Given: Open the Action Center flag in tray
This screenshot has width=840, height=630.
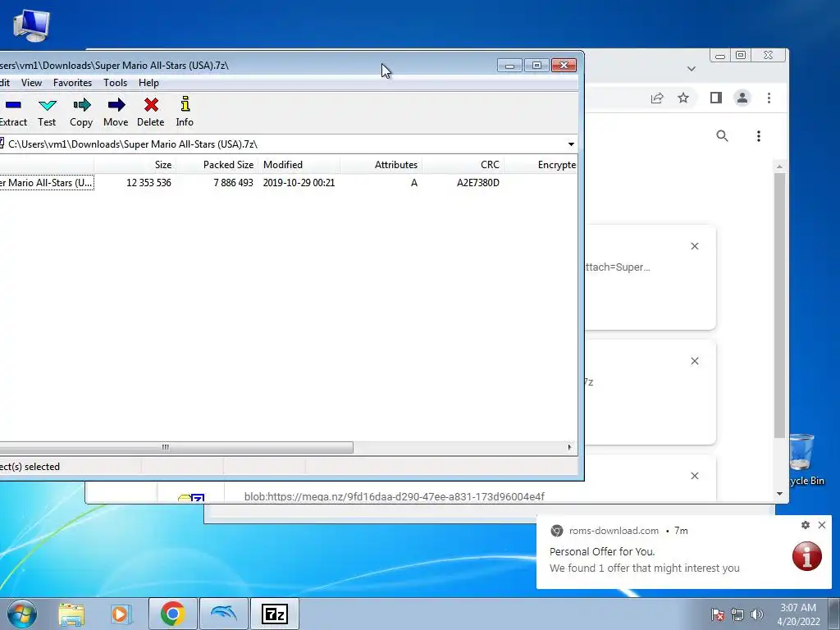Looking at the screenshot, I should pyautogui.click(x=718, y=614).
